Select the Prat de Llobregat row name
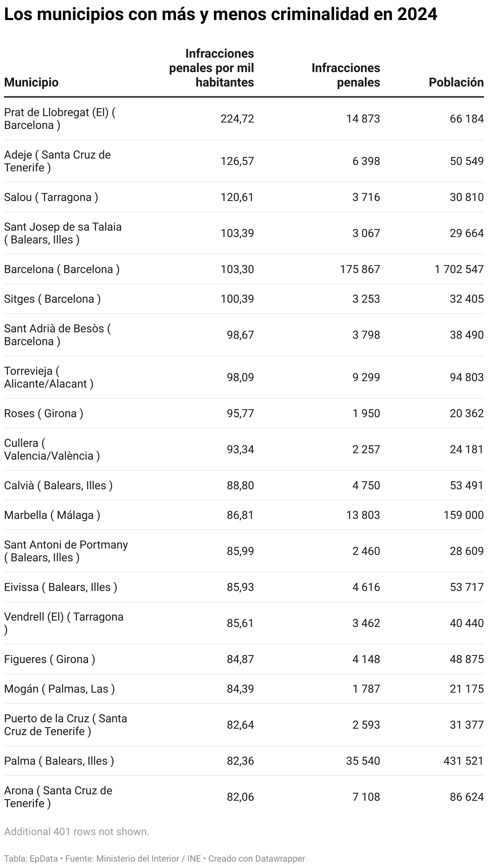Screen dimensions: 488x868 pos(59,119)
